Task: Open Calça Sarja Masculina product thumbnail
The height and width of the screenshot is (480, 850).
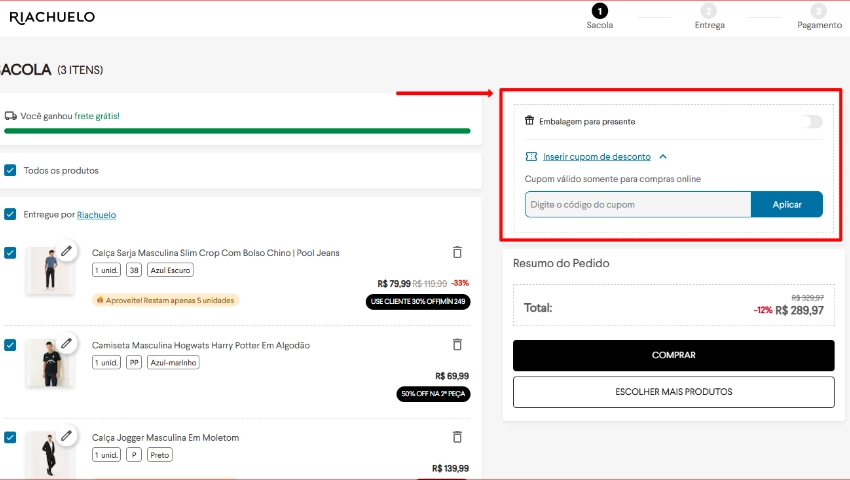Action: (50, 270)
